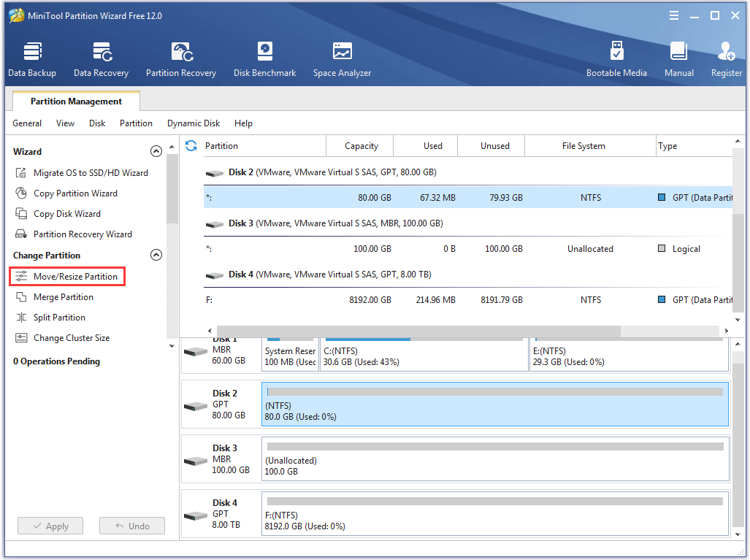
Task: Click the Register icon
Action: [x=726, y=58]
